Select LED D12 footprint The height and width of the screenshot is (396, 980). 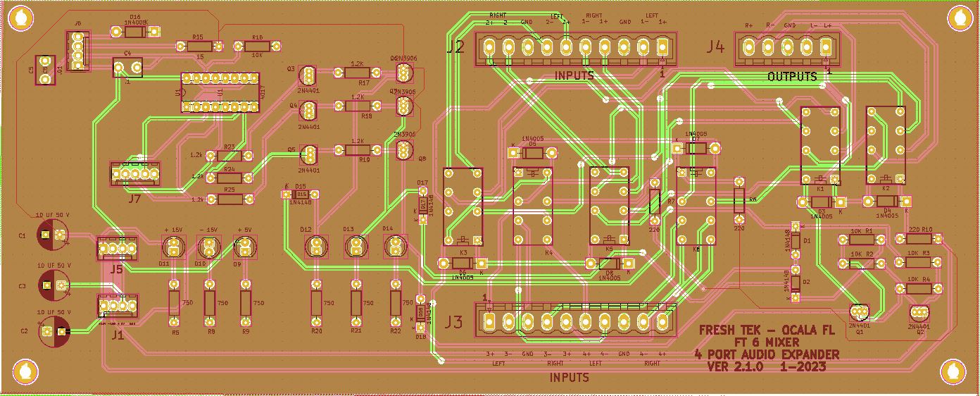(x=317, y=246)
